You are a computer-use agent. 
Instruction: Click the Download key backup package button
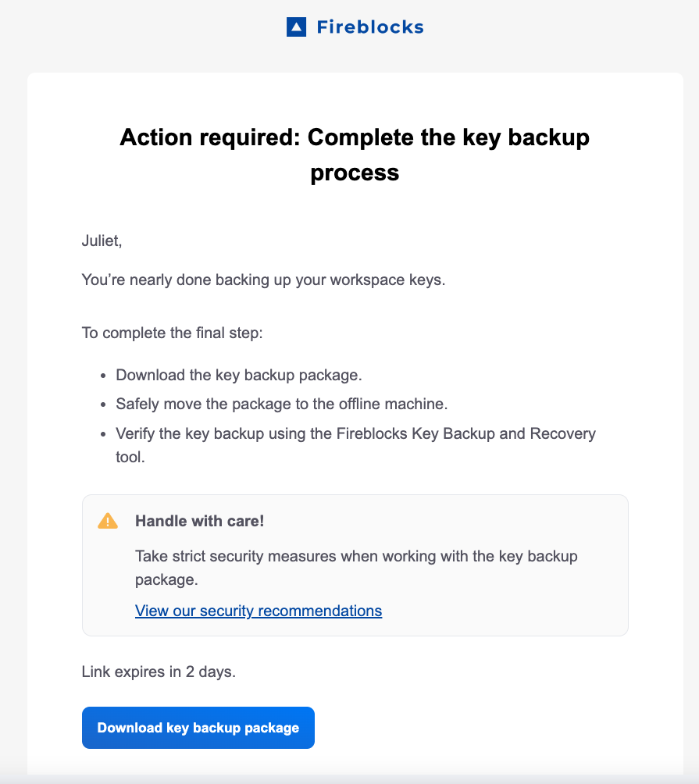(198, 728)
